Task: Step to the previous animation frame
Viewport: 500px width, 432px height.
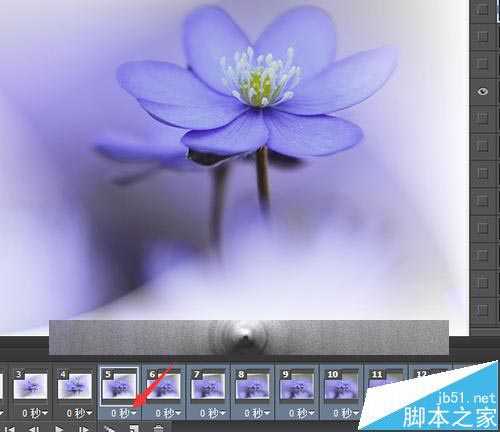Action: (x=34, y=429)
